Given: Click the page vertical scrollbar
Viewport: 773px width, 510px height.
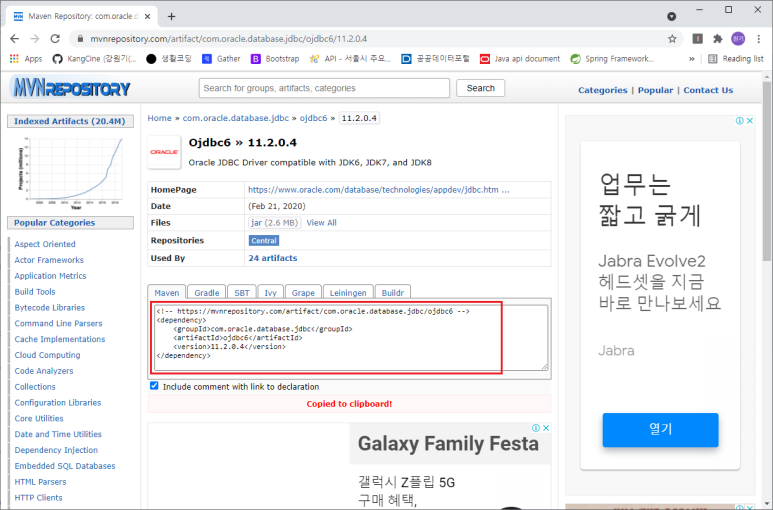Looking at the screenshot, I should point(767,171).
